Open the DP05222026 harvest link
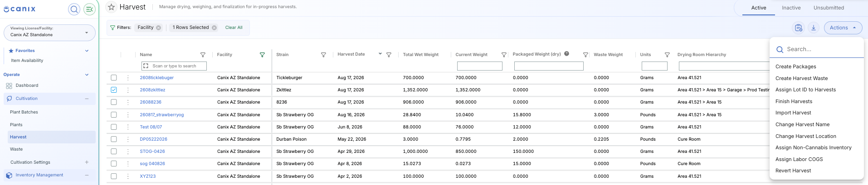 (x=153, y=139)
